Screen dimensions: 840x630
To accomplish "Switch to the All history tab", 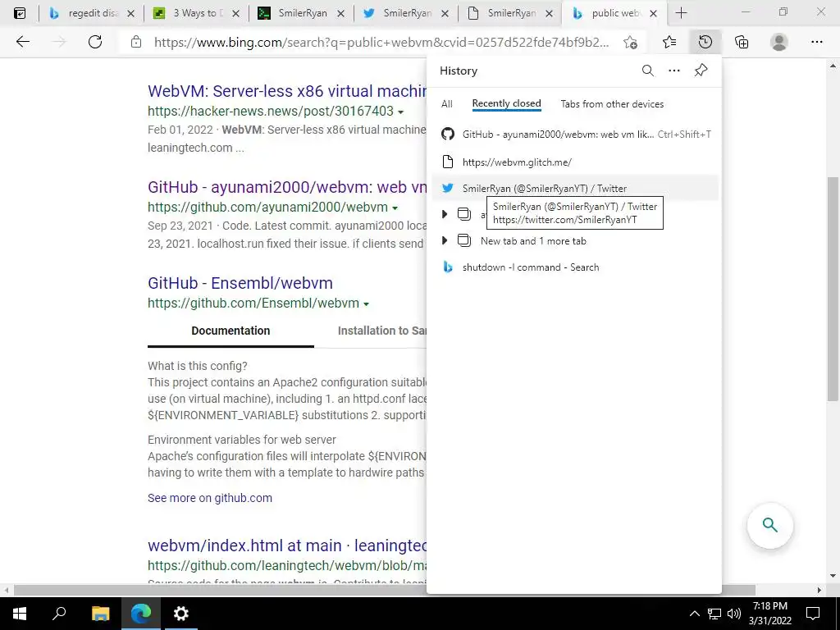I will coord(447,104).
